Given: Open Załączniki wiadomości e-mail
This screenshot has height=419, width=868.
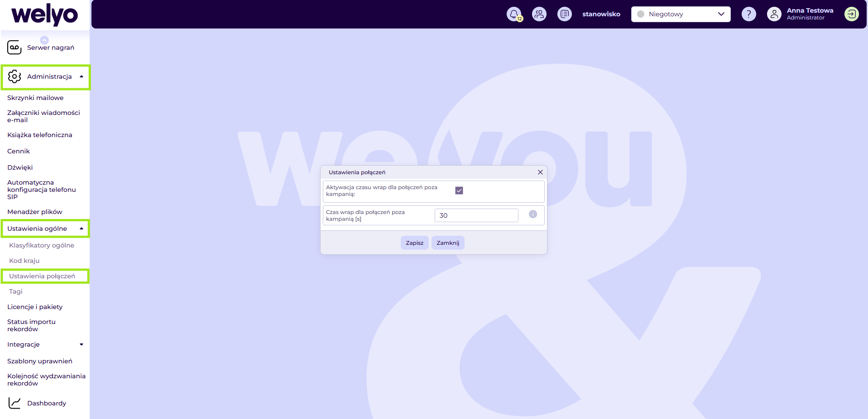Looking at the screenshot, I should (43, 116).
